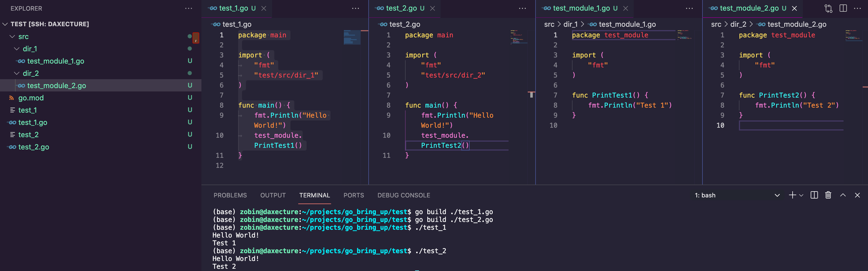
Task: Open more actions for test_1.go editor group
Action: click(x=356, y=8)
